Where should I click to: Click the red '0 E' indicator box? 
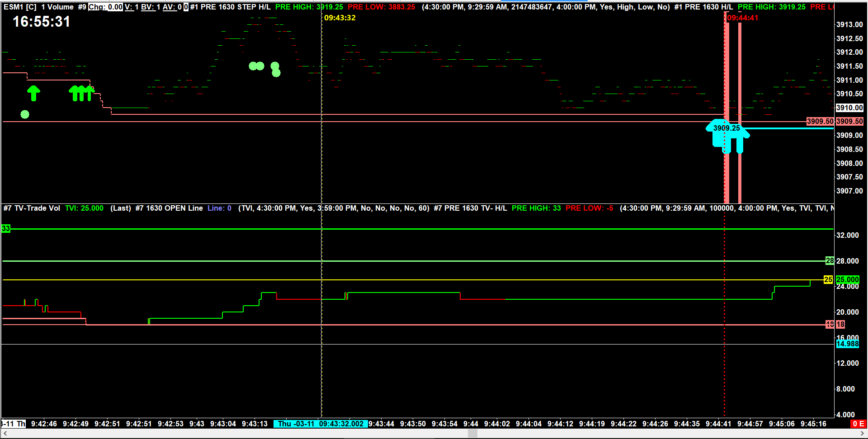[858, 424]
